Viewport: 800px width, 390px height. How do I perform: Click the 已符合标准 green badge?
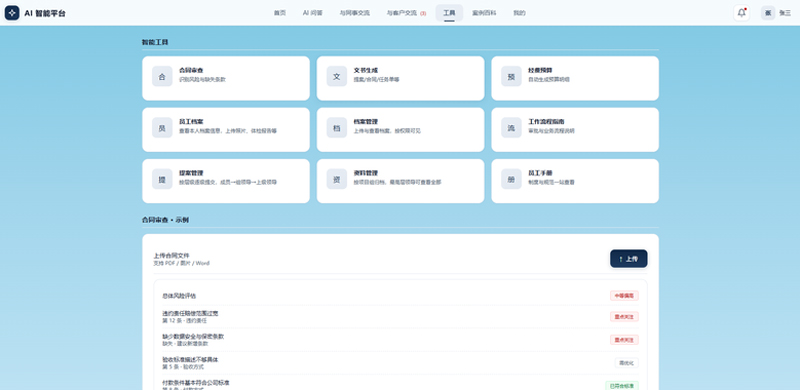click(622, 386)
